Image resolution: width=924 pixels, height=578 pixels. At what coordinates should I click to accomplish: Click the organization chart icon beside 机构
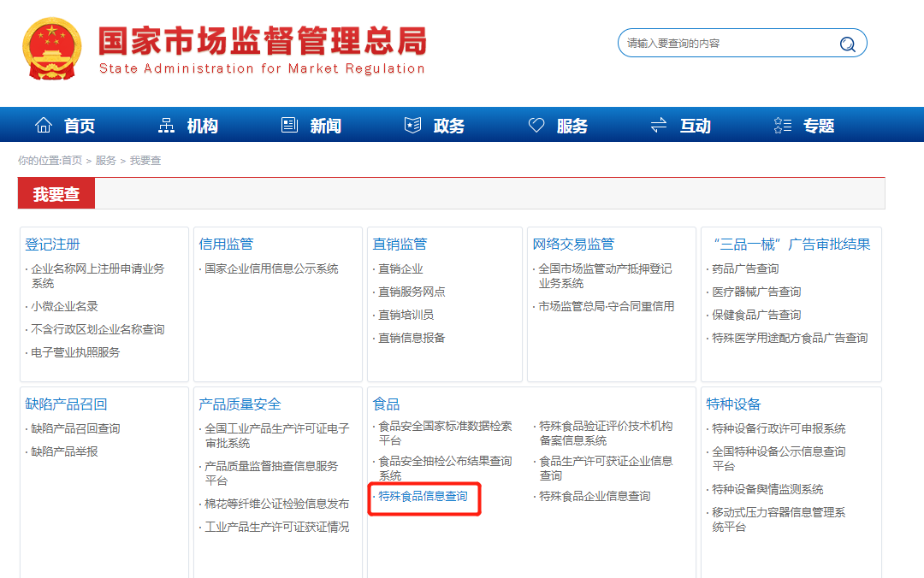click(x=166, y=125)
